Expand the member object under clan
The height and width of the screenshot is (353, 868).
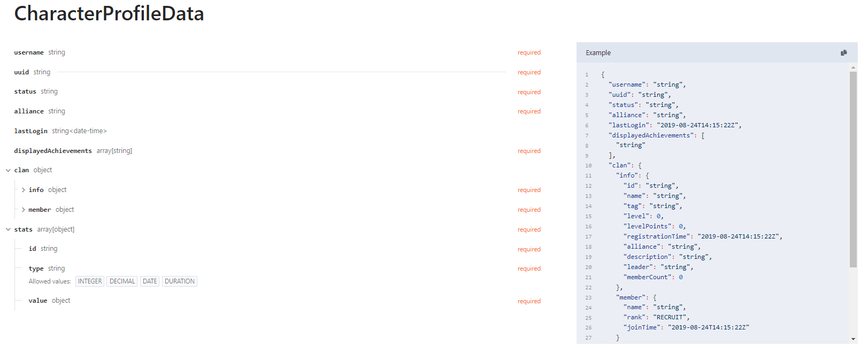[x=23, y=210]
